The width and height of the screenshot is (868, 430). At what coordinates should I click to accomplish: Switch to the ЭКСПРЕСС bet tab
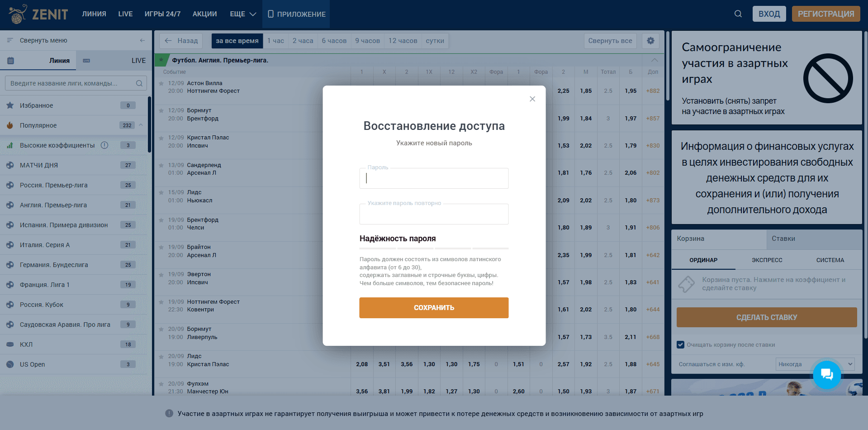[x=767, y=260]
